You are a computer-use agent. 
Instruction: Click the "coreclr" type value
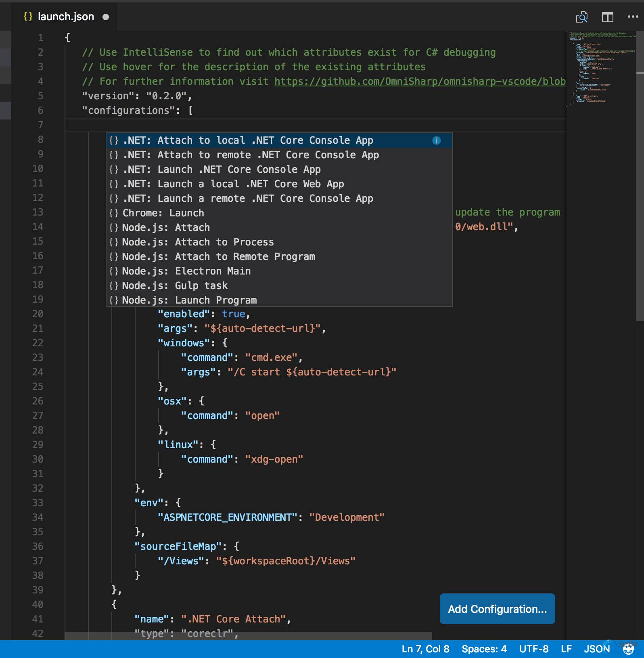point(207,634)
